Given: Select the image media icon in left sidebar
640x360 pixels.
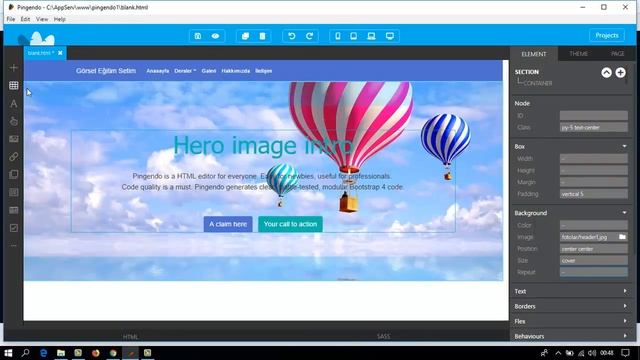Looking at the screenshot, I should 13,139.
